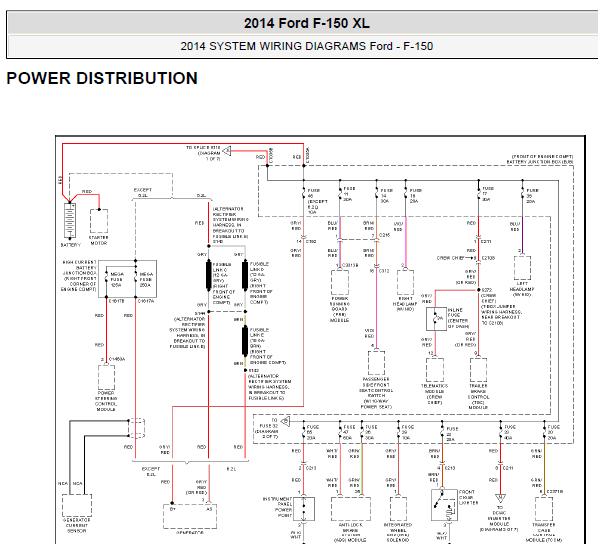
Task: Click the Front Cigar Lighter symbol
Action: (444, 505)
